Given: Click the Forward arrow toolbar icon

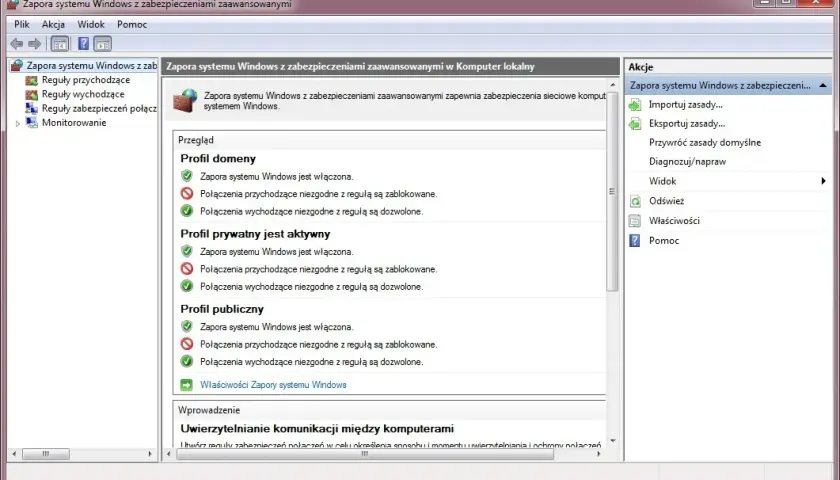Looking at the screenshot, I should (x=35, y=44).
